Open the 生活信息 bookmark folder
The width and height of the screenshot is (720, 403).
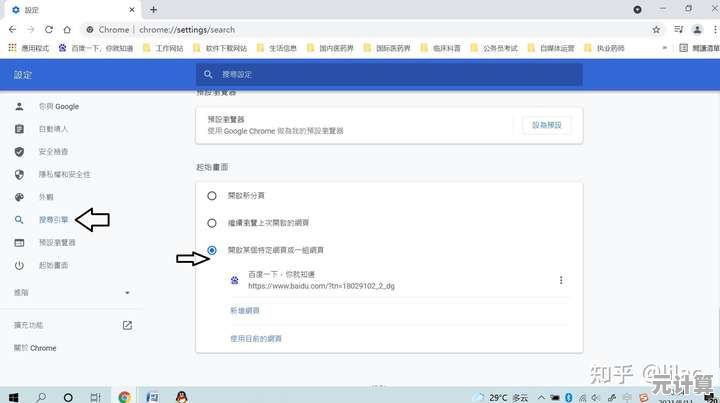(x=277, y=48)
